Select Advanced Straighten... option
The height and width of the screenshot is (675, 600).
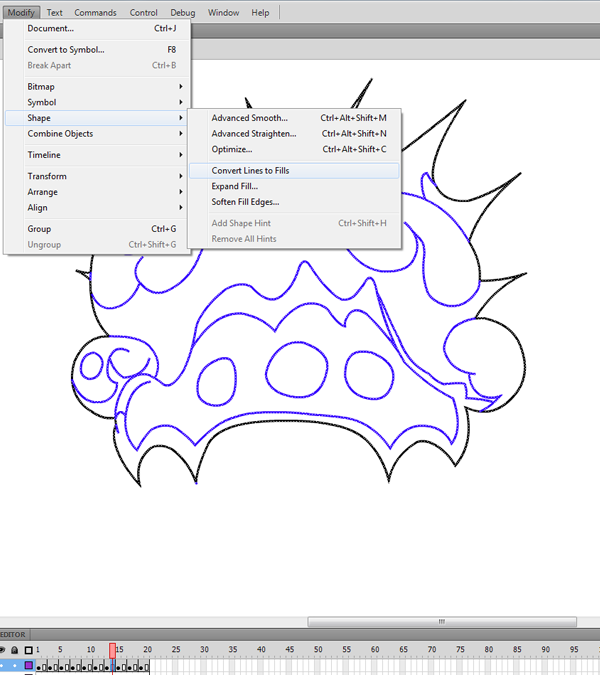click(x=294, y=133)
